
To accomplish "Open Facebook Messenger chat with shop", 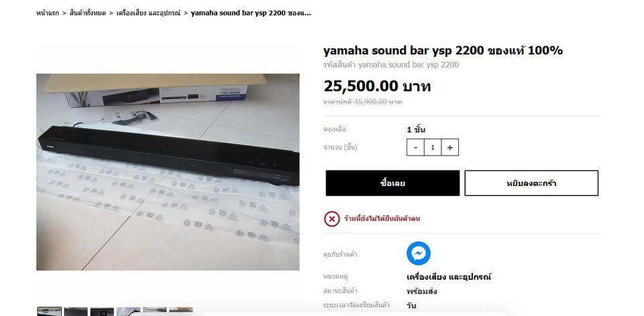I will point(418,253).
